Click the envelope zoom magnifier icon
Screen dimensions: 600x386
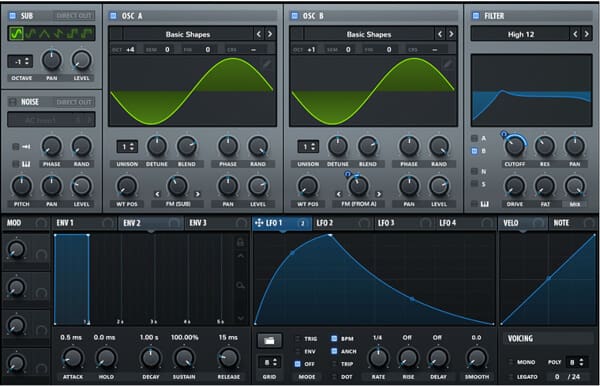[x=240, y=285]
